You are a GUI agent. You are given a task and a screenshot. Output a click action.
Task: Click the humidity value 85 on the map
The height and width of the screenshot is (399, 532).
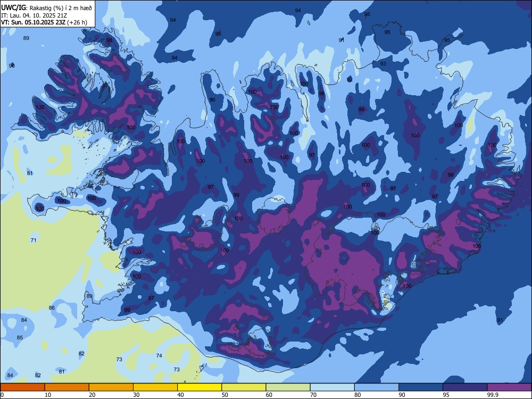(20, 338)
